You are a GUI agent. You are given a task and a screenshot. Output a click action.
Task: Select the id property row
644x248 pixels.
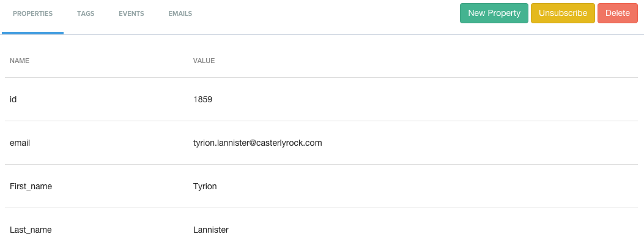321,99
